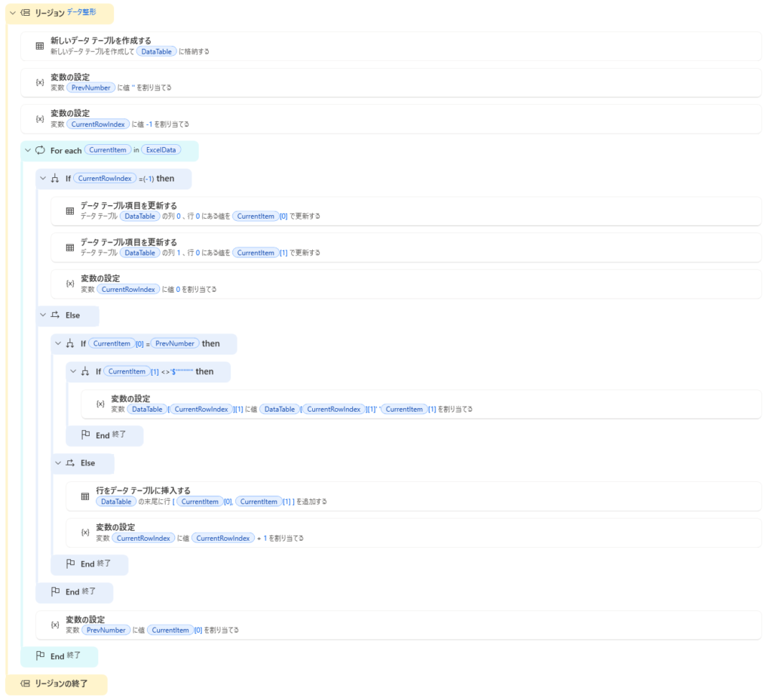Click variable icon of CurrentRowIndex + 1 action

(85, 533)
